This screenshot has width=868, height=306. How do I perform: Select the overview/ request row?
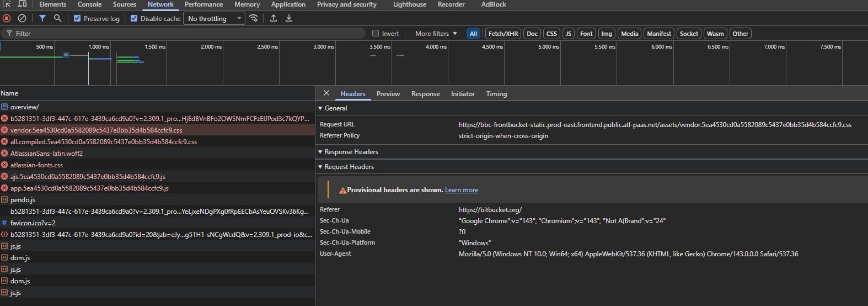coord(157,107)
